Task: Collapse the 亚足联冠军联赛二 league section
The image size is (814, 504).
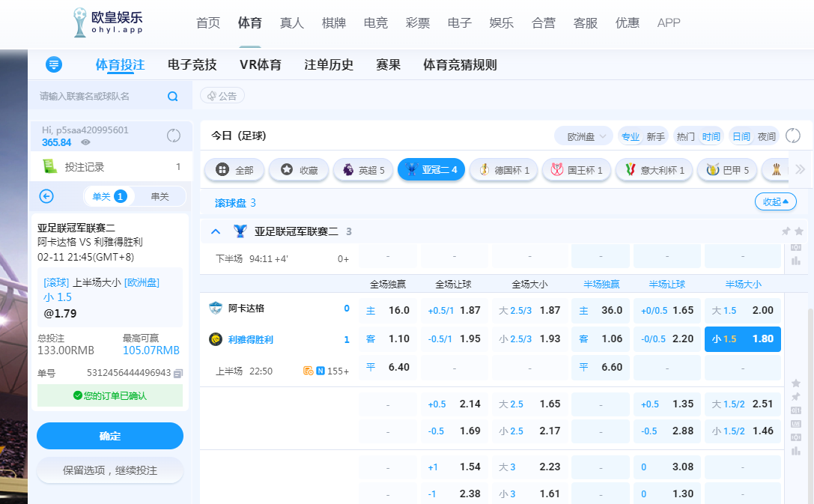Action: pyautogui.click(x=216, y=231)
